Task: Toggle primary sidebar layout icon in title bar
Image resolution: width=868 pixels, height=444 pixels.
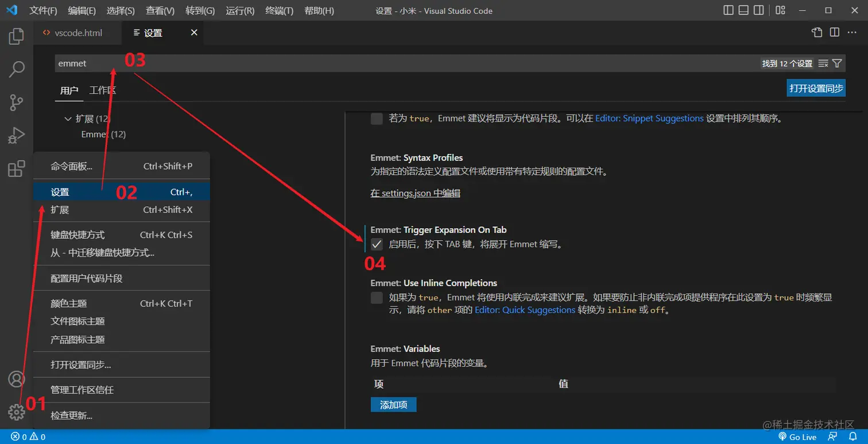Action: coord(728,10)
